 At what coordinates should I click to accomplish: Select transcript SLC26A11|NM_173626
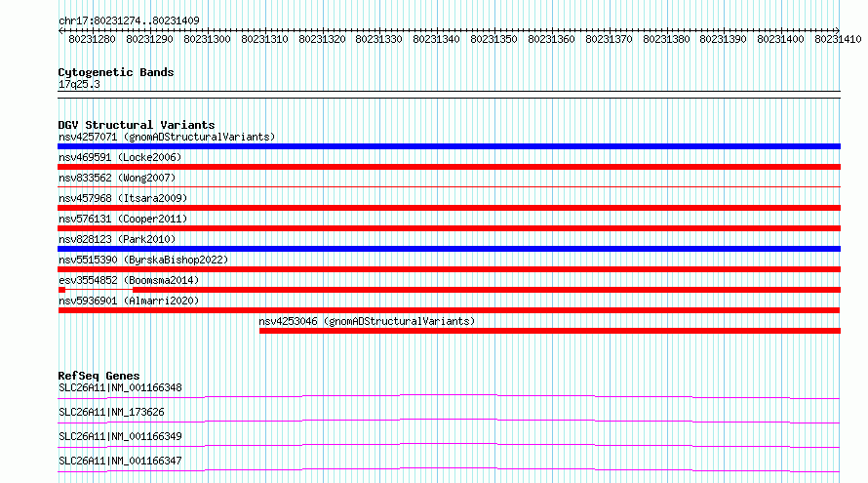(111, 412)
